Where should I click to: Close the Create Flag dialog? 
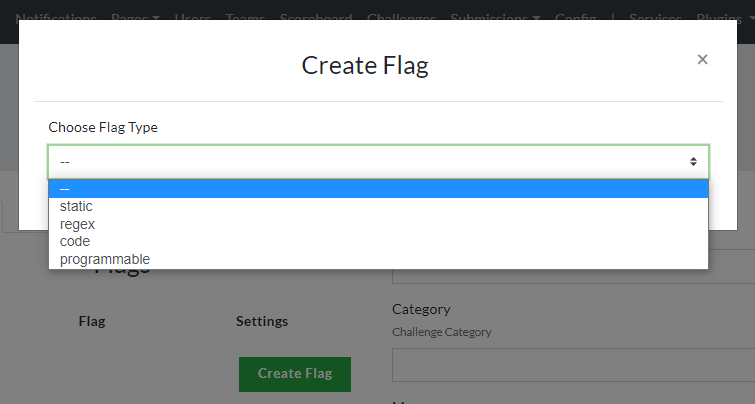click(x=702, y=60)
